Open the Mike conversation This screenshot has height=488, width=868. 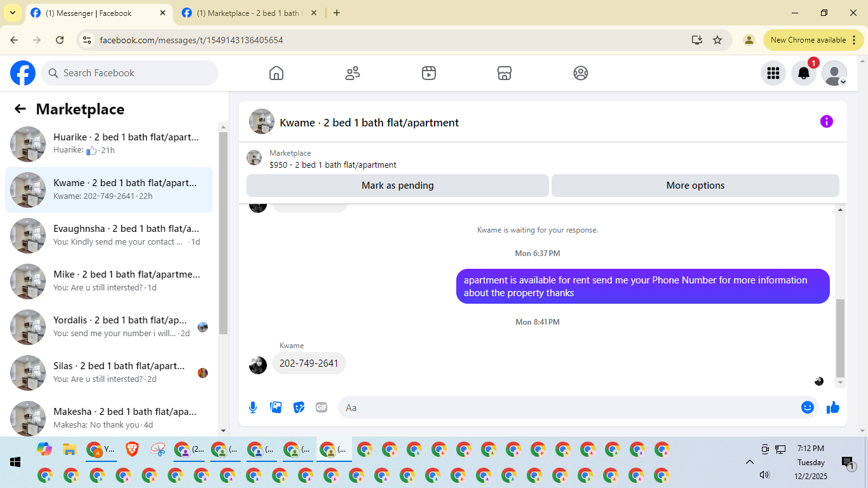coord(109,281)
